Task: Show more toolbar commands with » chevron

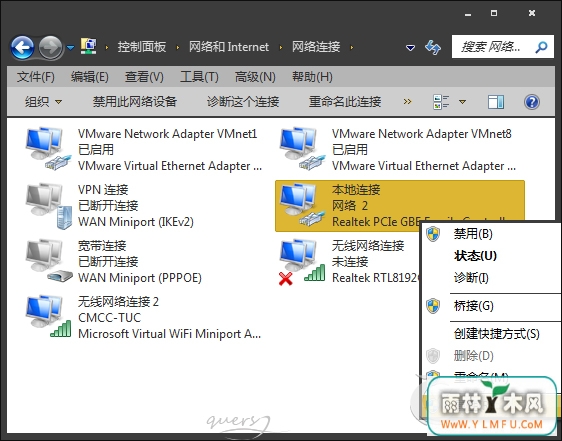Action: (407, 102)
